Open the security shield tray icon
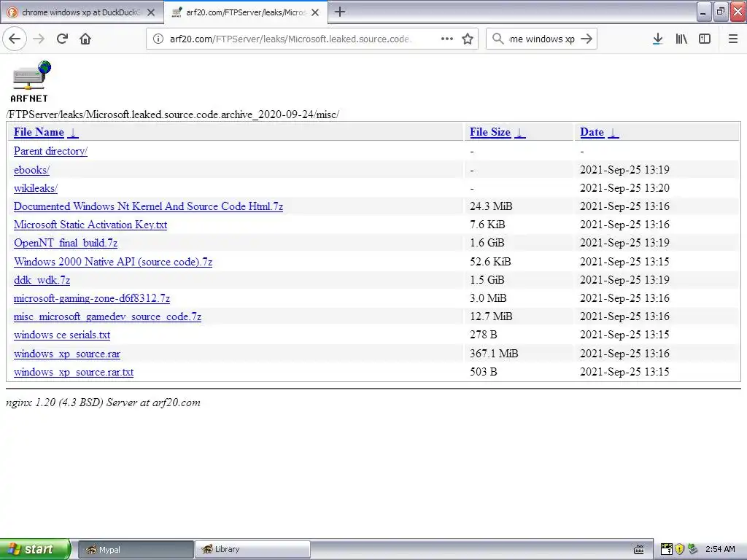The height and width of the screenshot is (560, 747). tap(679, 549)
